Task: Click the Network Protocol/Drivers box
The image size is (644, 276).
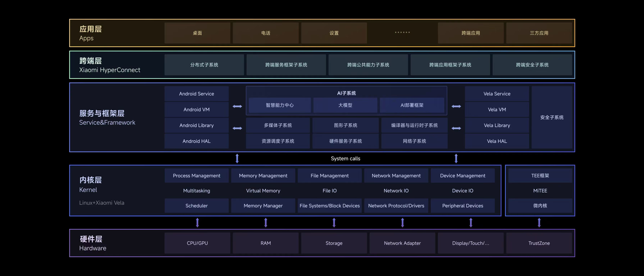Action: 396,206
